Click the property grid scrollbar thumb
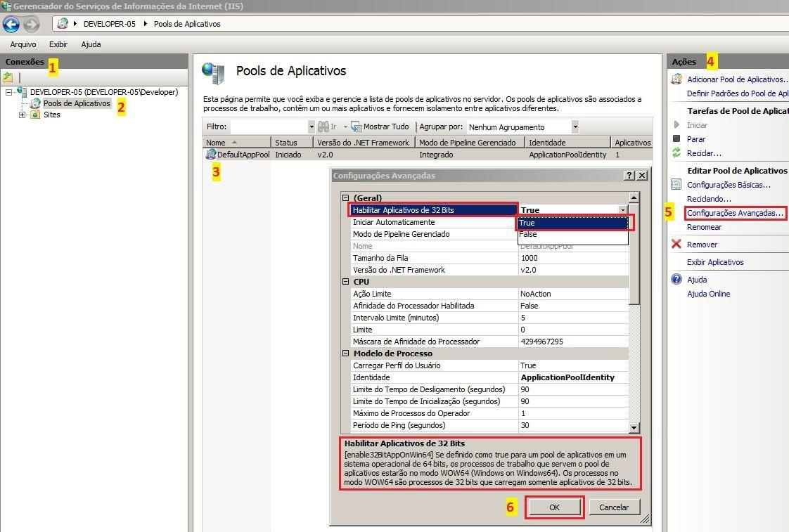The image size is (789, 532). (634, 254)
